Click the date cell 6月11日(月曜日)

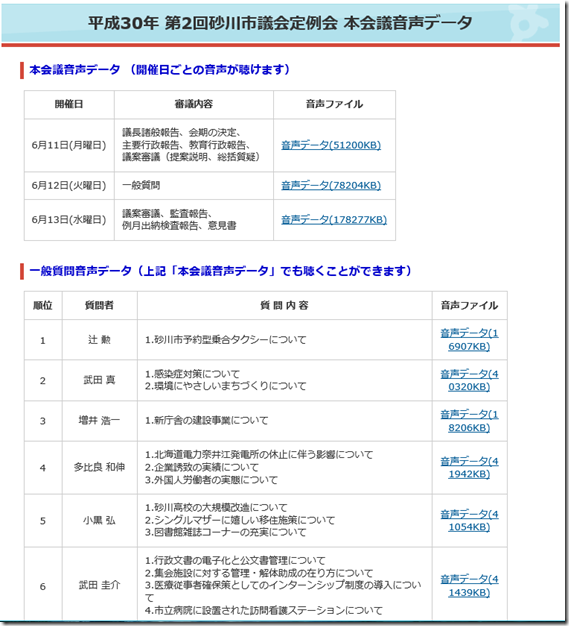[69, 145]
